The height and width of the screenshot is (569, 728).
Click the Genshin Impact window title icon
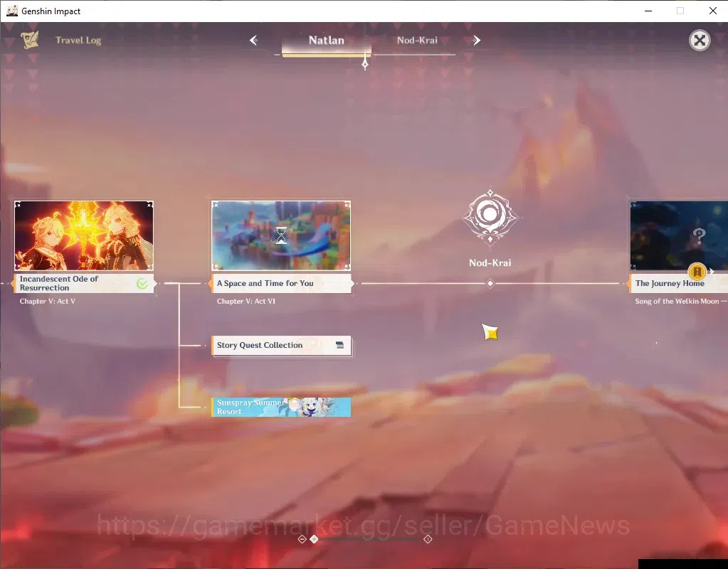pos(12,11)
